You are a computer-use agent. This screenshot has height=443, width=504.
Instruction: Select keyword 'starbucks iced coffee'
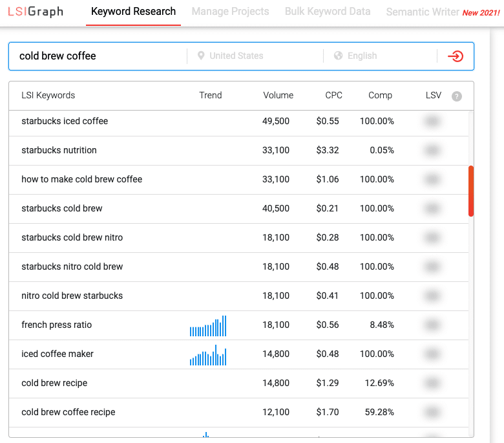[x=65, y=122]
